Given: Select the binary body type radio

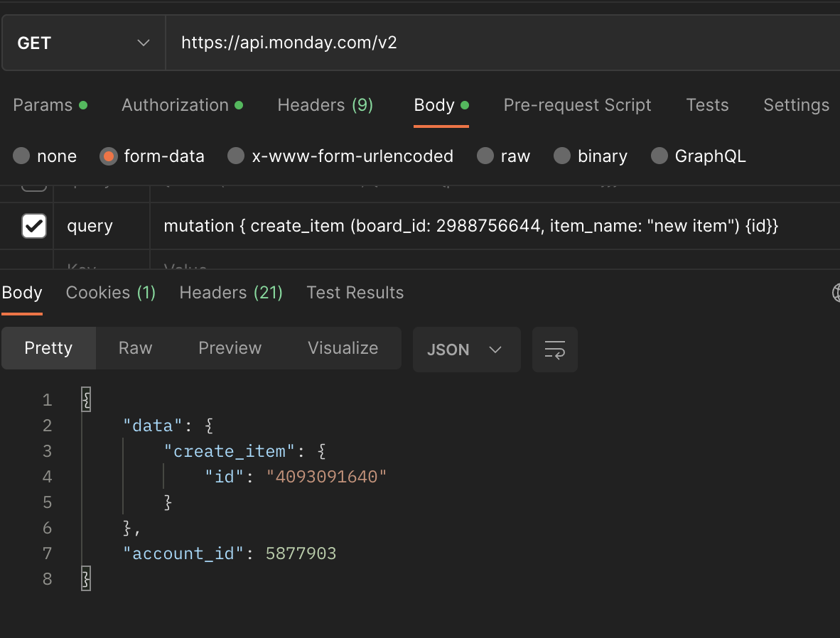Looking at the screenshot, I should click(562, 156).
